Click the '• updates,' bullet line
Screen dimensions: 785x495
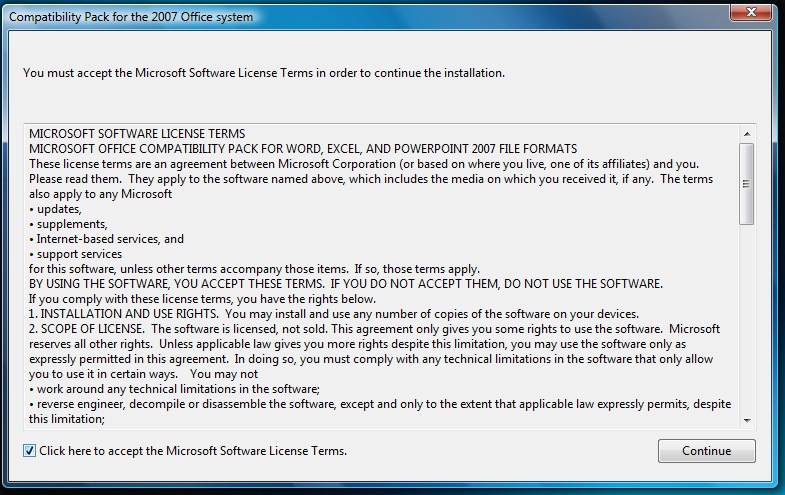pos(55,209)
